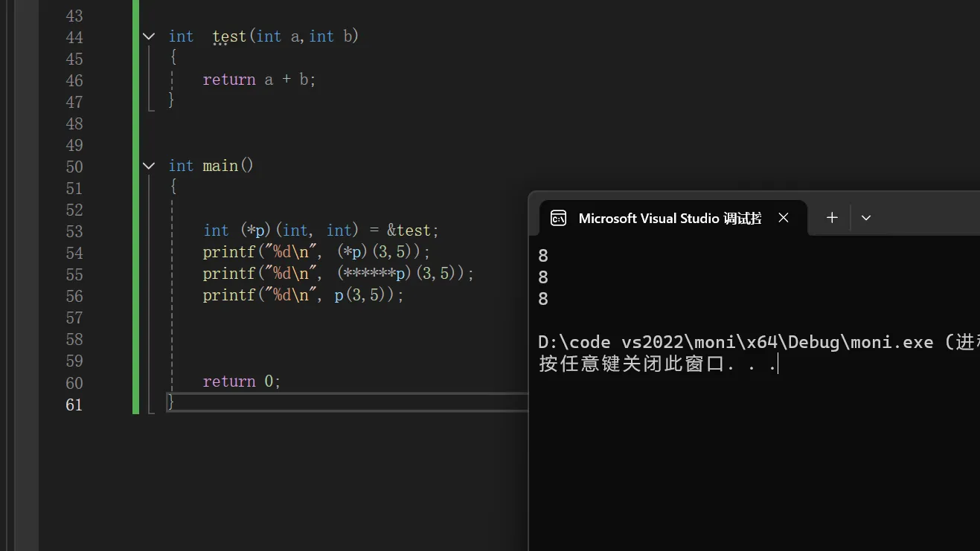The width and height of the screenshot is (980, 551).
Task: Open a new console tab with plus button
Action: (832, 217)
